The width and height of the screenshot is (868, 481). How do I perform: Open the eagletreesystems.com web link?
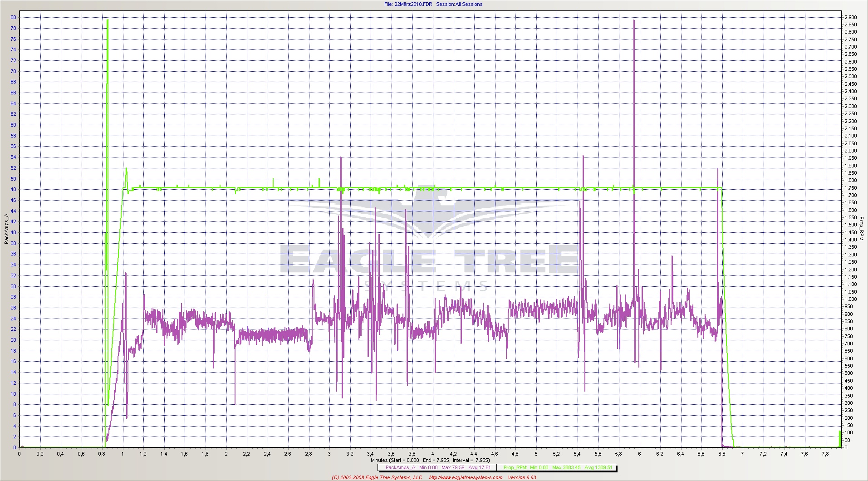(x=466, y=477)
